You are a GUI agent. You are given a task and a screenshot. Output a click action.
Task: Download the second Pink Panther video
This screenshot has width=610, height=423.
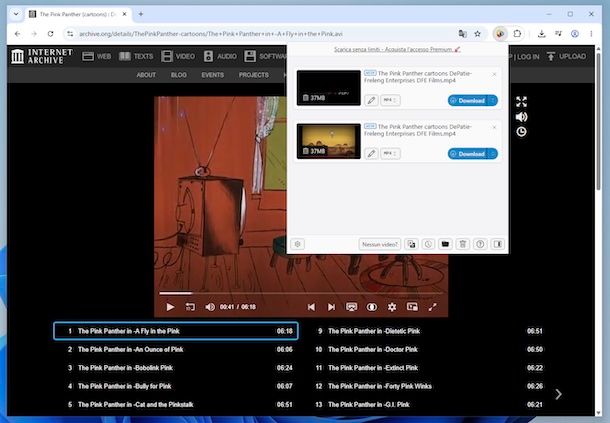468,154
